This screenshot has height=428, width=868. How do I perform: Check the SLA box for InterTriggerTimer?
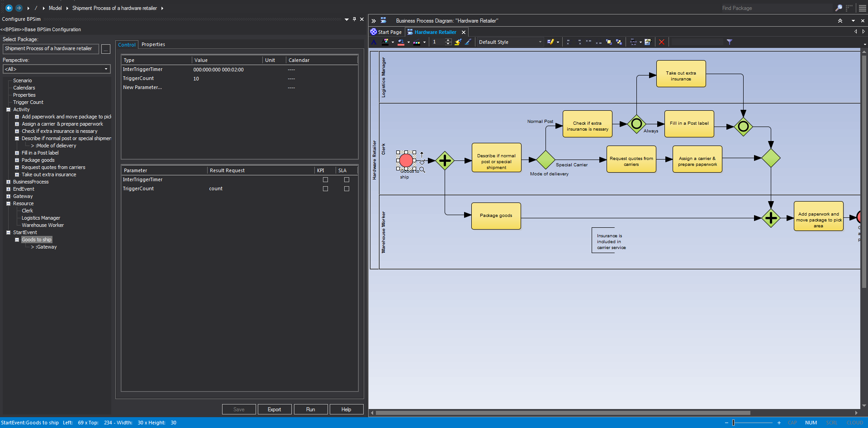point(346,180)
